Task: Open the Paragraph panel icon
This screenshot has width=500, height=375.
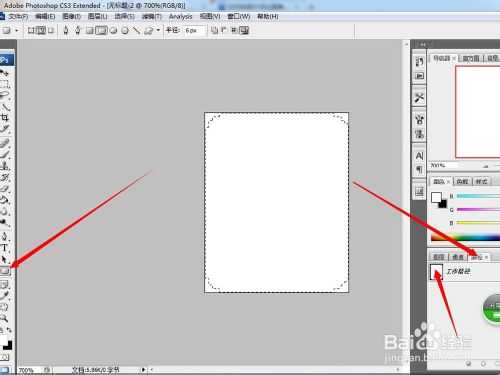Action: [x=419, y=170]
